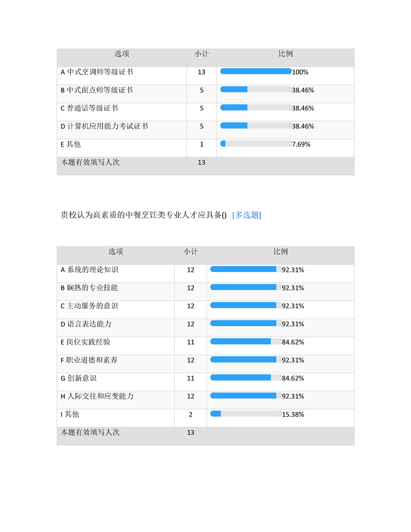Click the question text 贵校认为高素质的中餐烹饪类专业人才应具备
This screenshot has width=411, height=532.
point(144,215)
